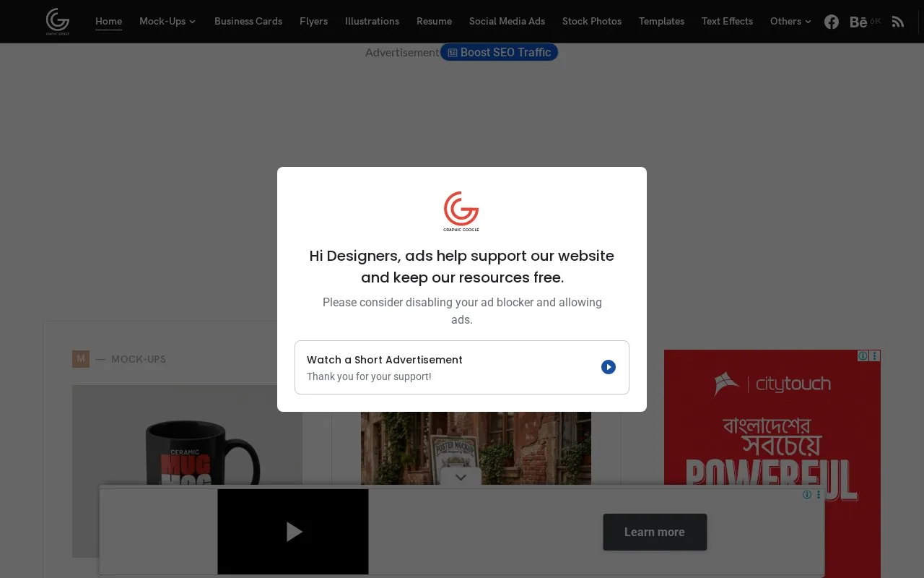The image size is (924, 578).
Task: Click the citytouch ad info icon
Action: (x=863, y=355)
